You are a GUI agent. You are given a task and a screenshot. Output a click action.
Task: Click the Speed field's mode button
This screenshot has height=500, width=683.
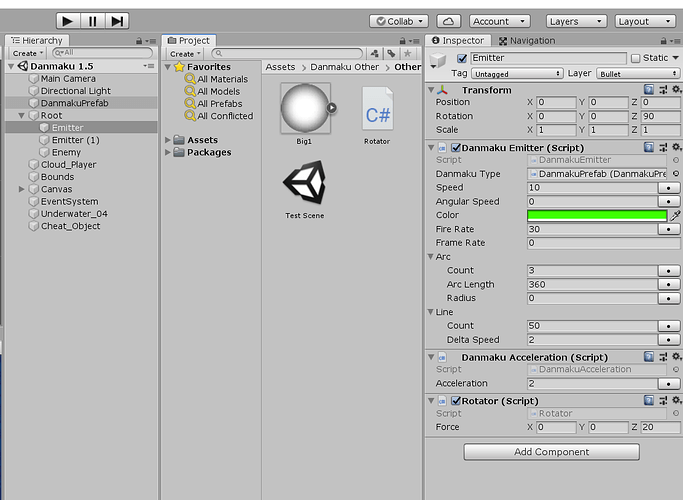click(669, 188)
